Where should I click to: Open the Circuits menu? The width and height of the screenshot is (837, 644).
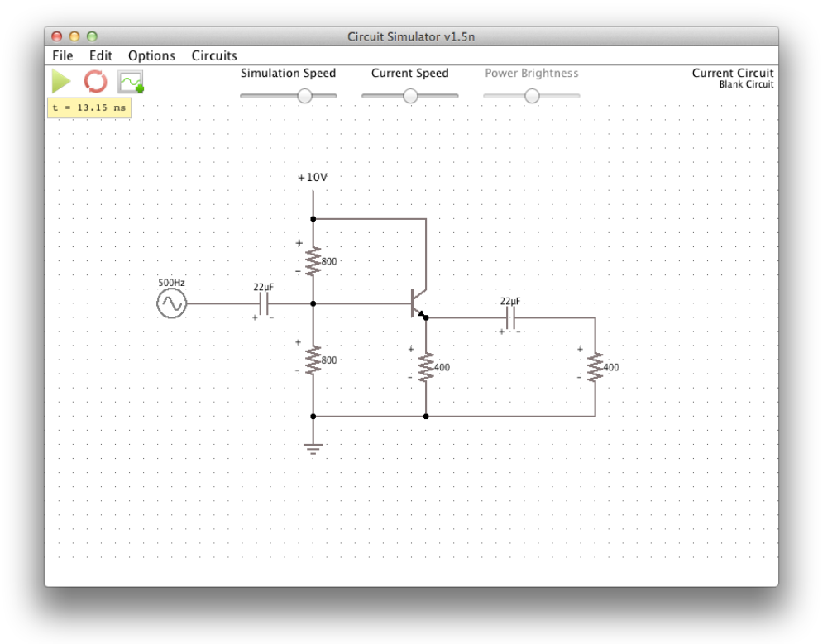(x=214, y=55)
